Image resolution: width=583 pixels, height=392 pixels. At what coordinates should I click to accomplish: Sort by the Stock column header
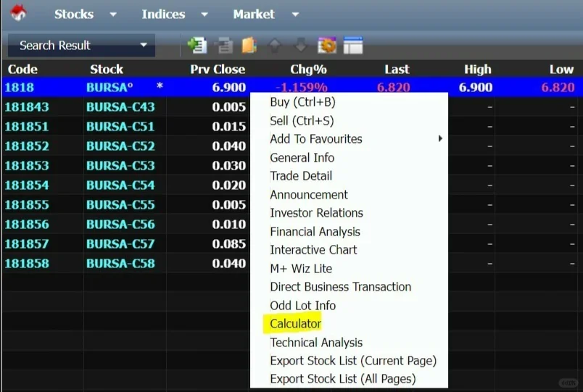pos(107,69)
